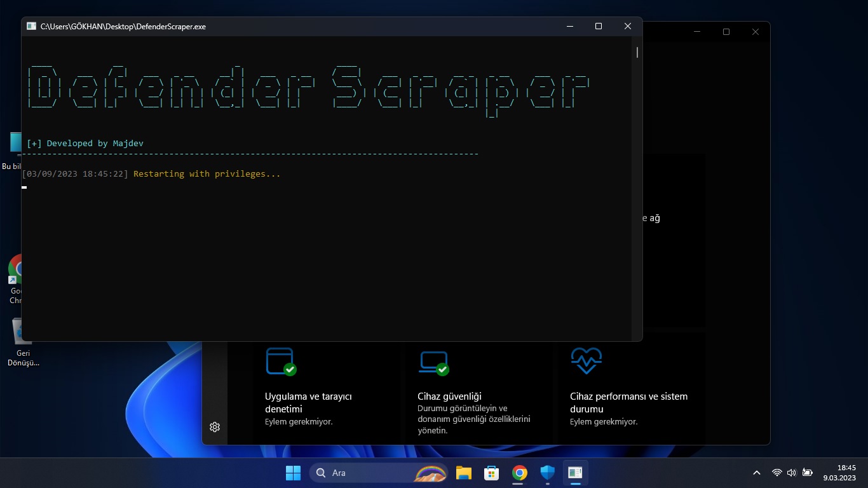Click the '[+] Developed by Majdev' text
Viewport: 868px width, 488px height.
(85, 144)
